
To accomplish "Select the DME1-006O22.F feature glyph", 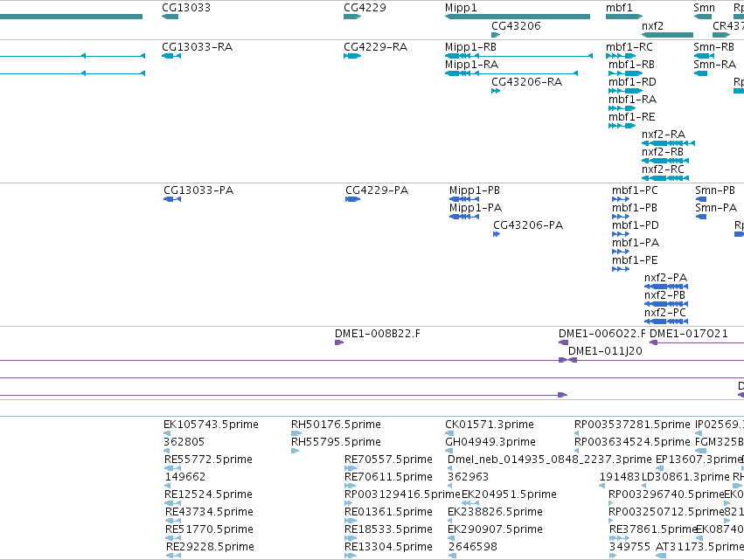I will pyautogui.click(x=563, y=342).
